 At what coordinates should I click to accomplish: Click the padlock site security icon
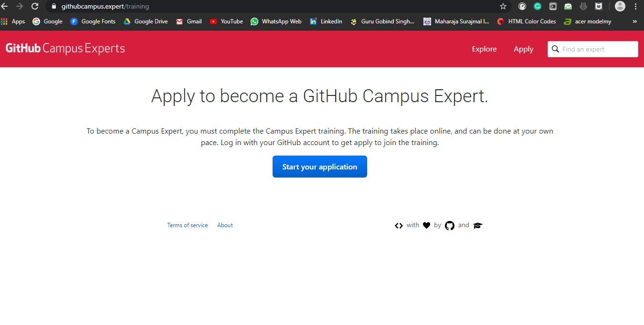click(53, 6)
